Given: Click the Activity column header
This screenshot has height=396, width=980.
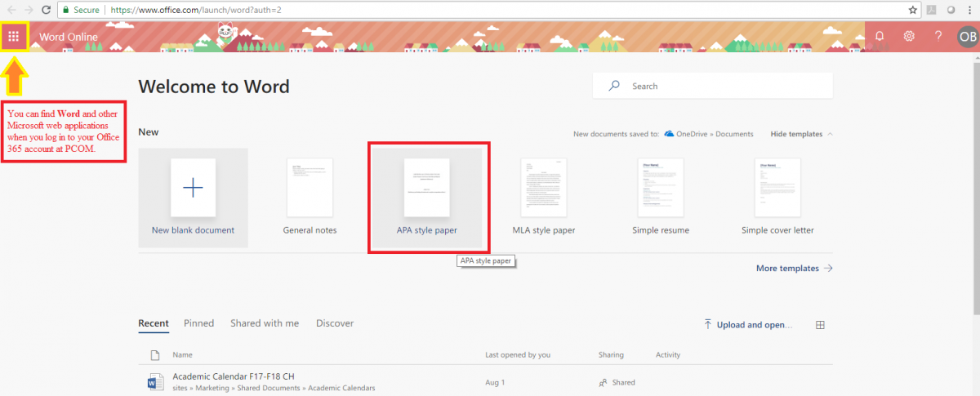Looking at the screenshot, I should [x=668, y=355].
